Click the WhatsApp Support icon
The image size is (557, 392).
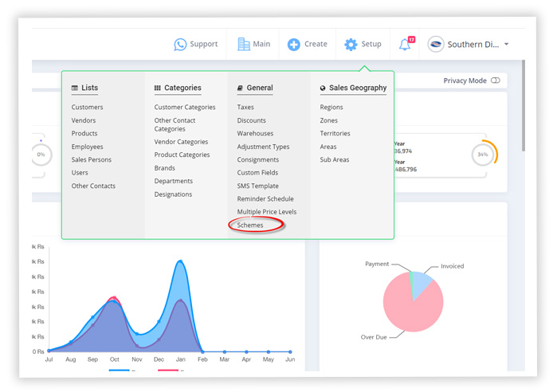180,45
